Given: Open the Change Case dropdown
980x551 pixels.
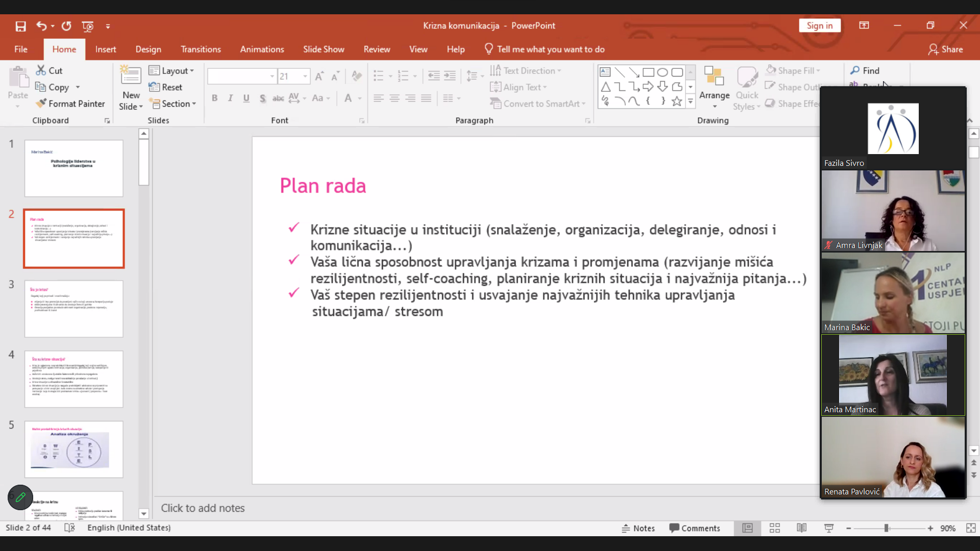Looking at the screenshot, I should coord(321,98).
